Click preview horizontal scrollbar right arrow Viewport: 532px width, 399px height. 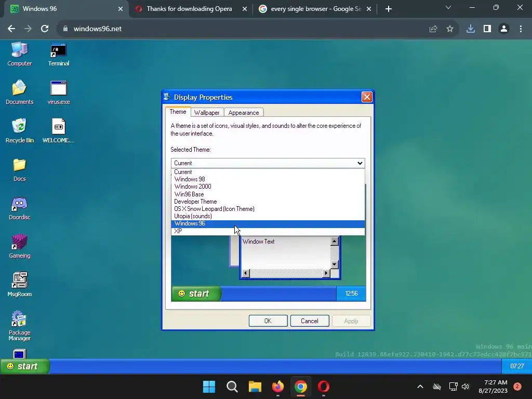pos(326,273)
